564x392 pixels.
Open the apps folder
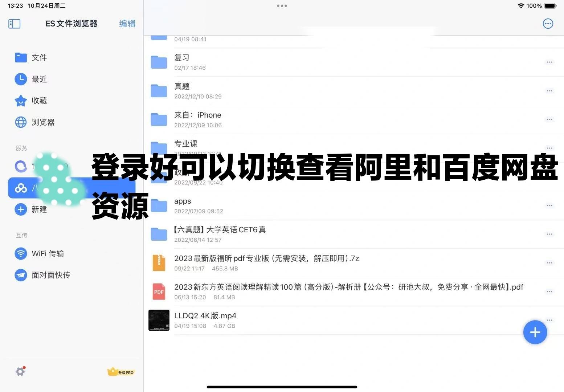pyautogui.click(x=354, y=205)
